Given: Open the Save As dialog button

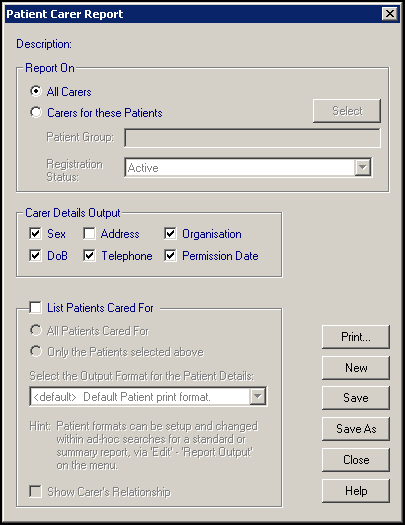Looking at the screenshot, I should (356, 429).
